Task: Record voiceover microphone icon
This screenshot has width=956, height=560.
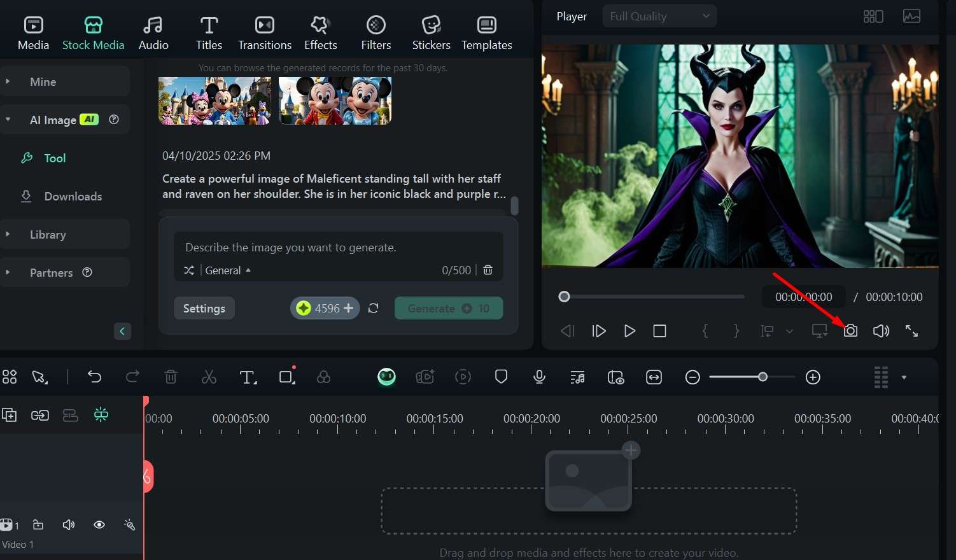Action: pos(539,377)
